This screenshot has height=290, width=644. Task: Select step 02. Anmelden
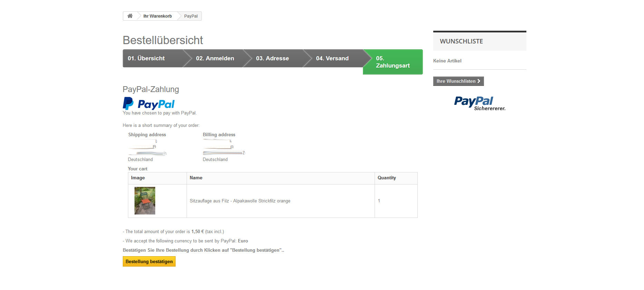[215, 58]
